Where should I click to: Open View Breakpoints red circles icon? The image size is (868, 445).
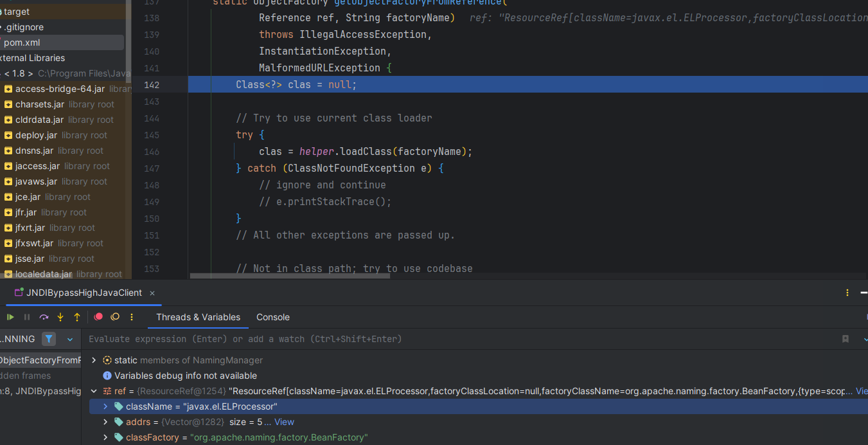pyautogui.click(x=98, y=317)
